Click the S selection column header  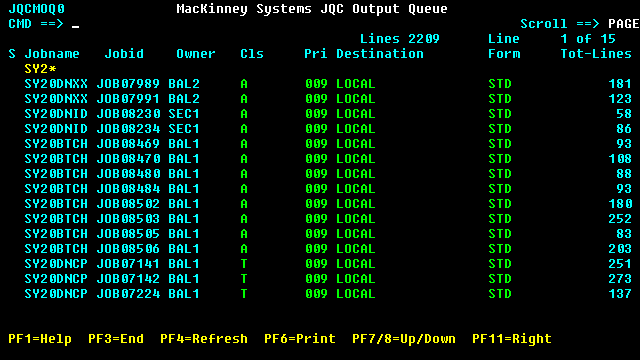point(12,54)
